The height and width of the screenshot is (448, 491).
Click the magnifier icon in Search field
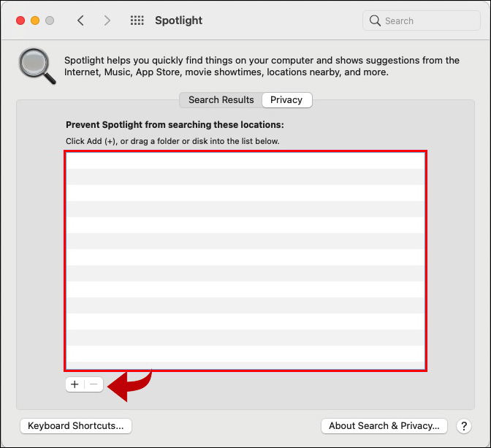pyautogui.click(x=375, y=20)
